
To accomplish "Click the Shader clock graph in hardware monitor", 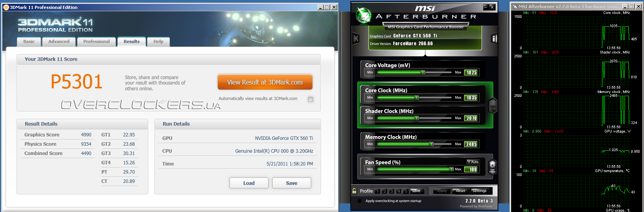I will tap(577, 72).
